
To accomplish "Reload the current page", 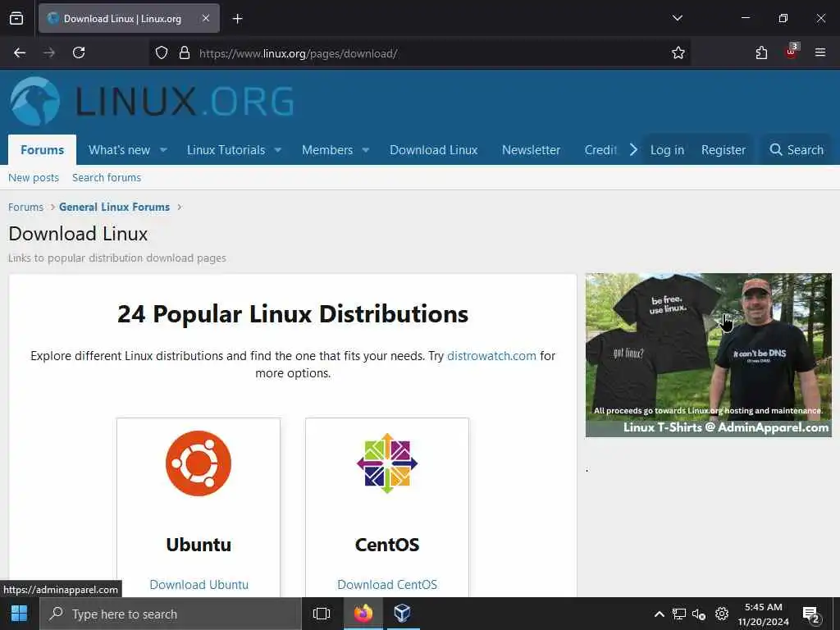I will [79, 53].
